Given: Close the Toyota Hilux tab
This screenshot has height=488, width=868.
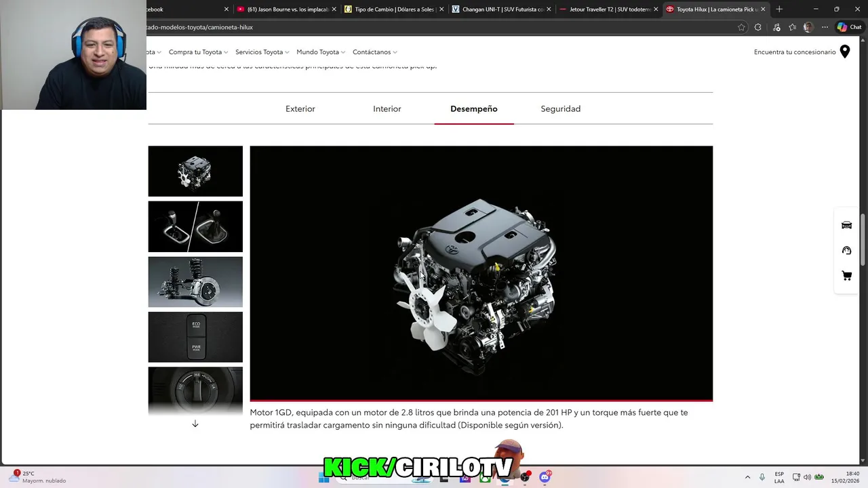Looking at the screenshot, I should click(x=763, y=9).
